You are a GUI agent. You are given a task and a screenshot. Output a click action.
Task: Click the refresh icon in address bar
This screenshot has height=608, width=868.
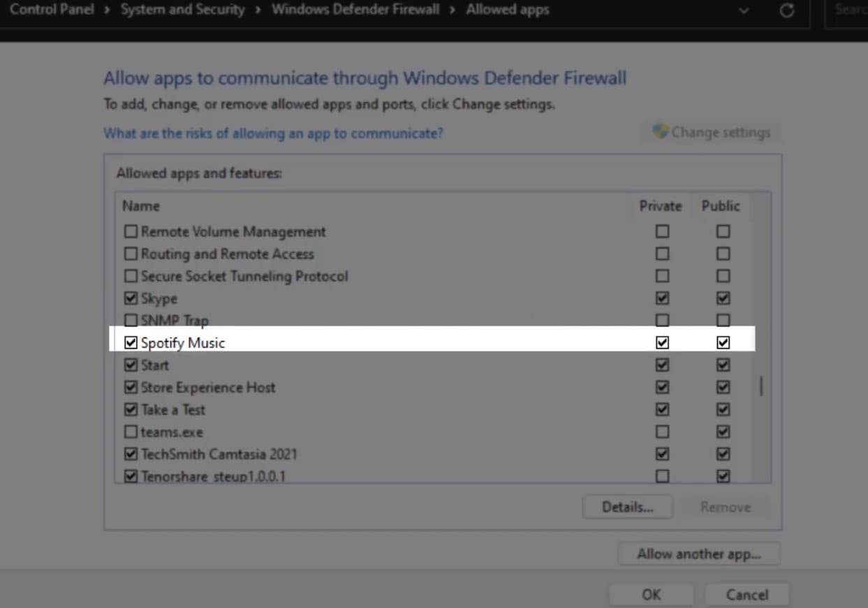coord(787,10)
